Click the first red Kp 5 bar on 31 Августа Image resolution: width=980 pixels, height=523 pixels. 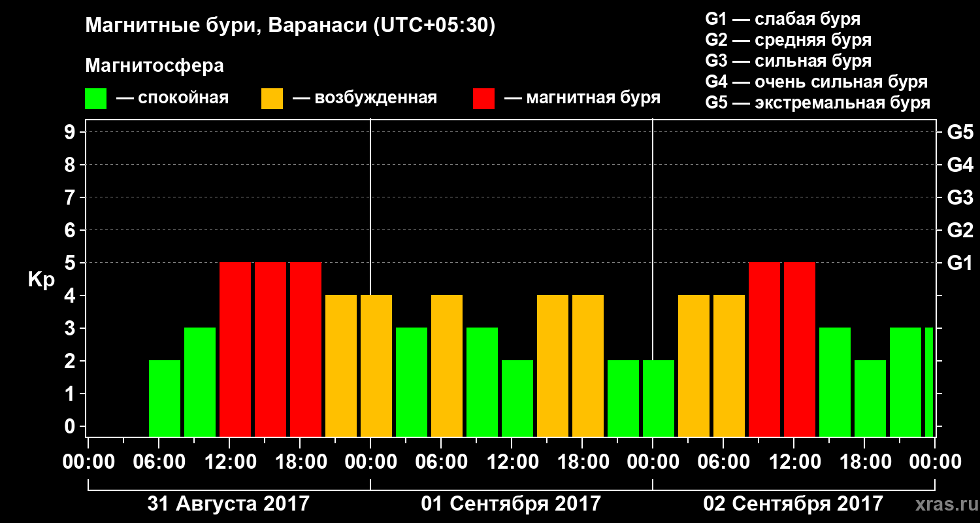(x=235, y=349)
